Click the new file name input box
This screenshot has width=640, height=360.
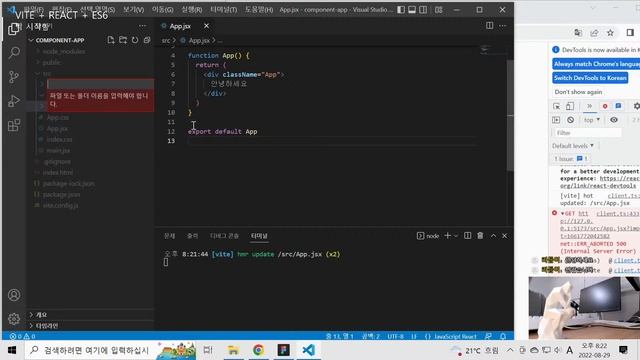(x=100, y=84)
